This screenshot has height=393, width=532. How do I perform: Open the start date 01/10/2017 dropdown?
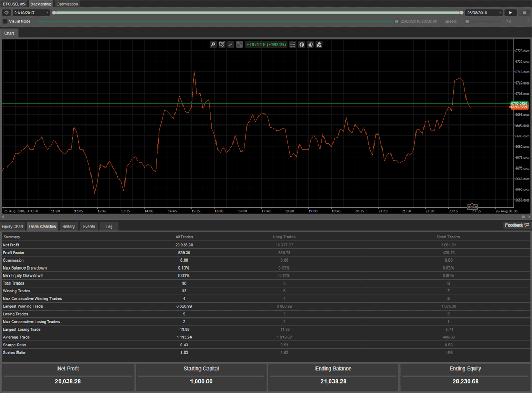(x=31, y=13)
